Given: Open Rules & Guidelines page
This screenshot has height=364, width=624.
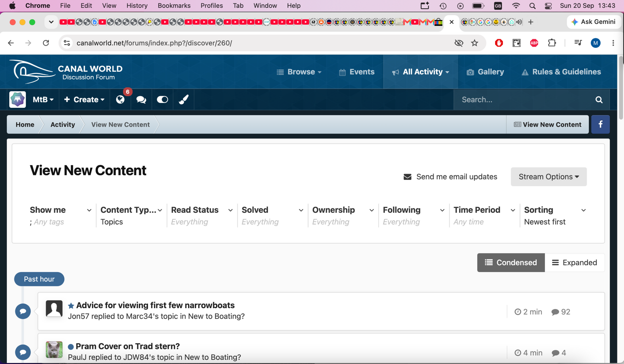Looking at the screenshot, I should [x=562, y=72].
